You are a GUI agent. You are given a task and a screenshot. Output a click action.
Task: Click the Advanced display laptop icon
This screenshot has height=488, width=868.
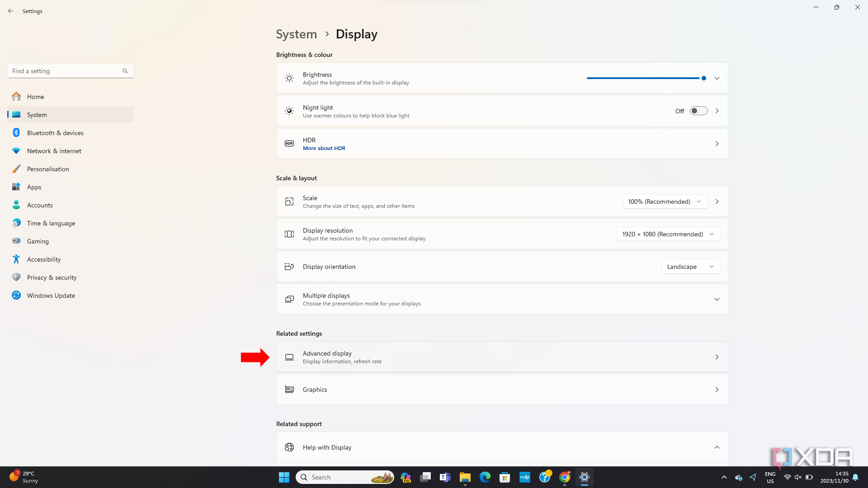(x=289, y=357)
